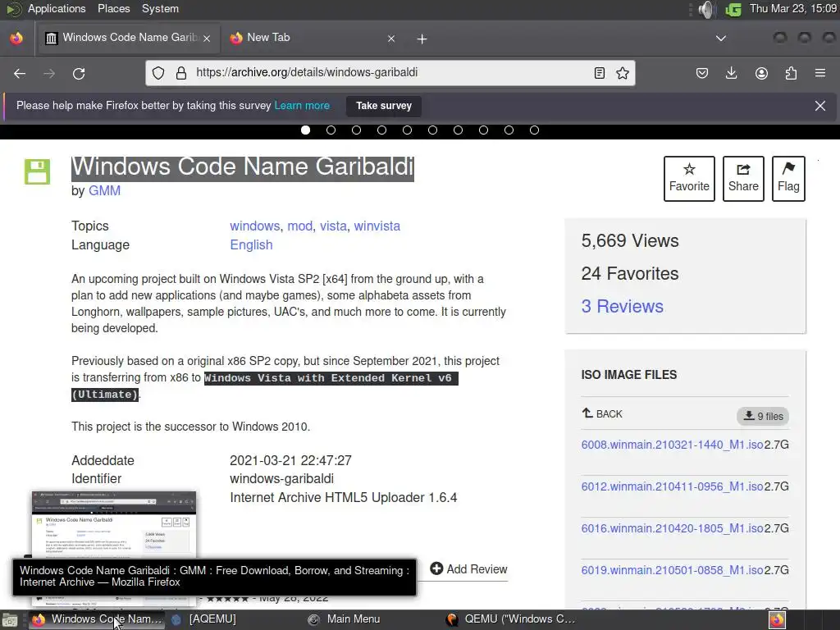840x630 pixels.
Task: Close the Firefox survey notification bar
Action: point(820,106)
